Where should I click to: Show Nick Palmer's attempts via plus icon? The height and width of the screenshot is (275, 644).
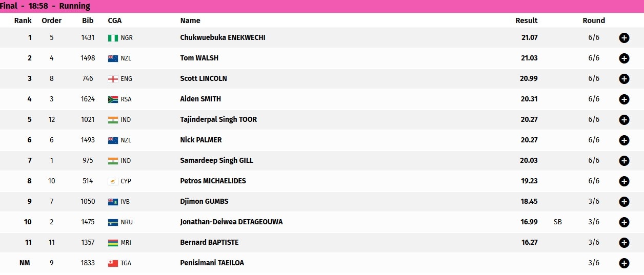coord(624,140)
